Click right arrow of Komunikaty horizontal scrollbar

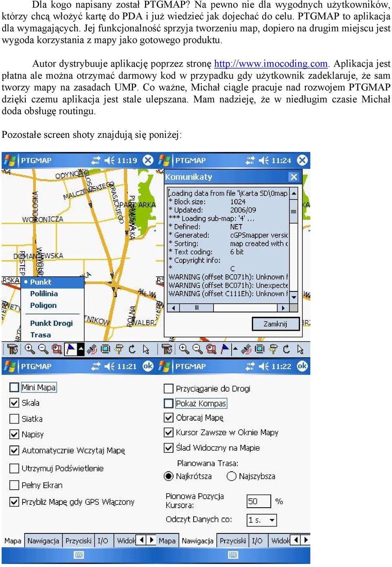[283, 308]
